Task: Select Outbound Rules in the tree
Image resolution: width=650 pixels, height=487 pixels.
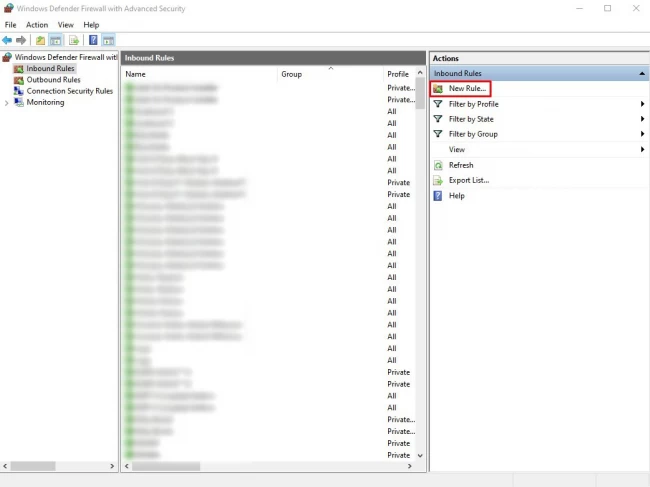Action: point(53,80)
